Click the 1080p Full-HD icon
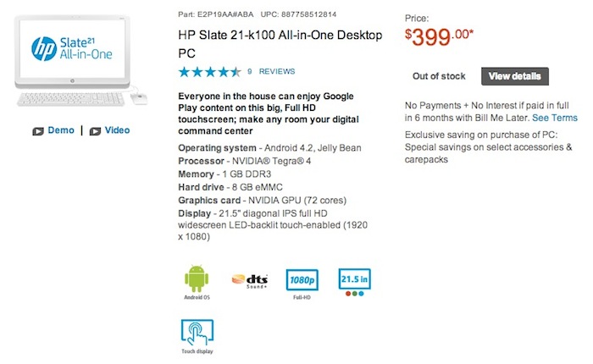The image size is (593, 364). [302, 279]
